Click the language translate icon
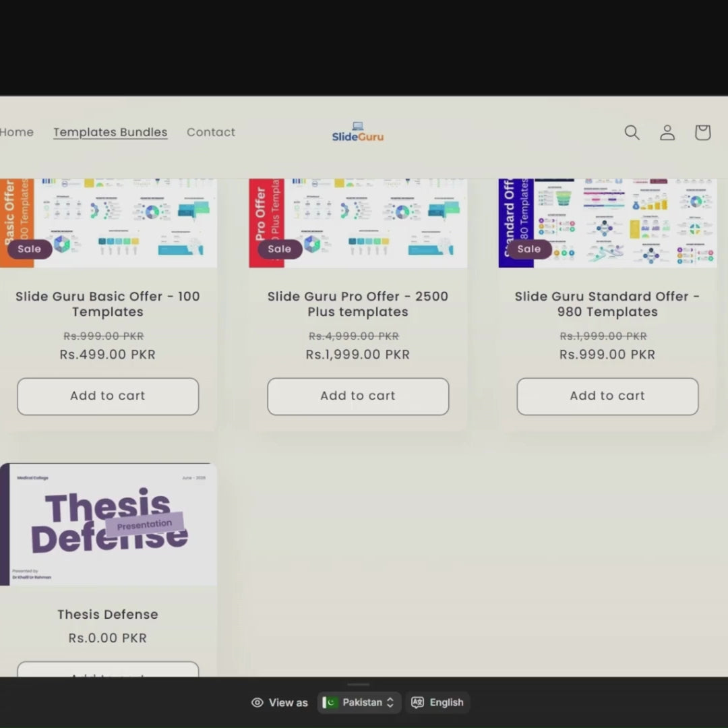 (x=417, y=702)
